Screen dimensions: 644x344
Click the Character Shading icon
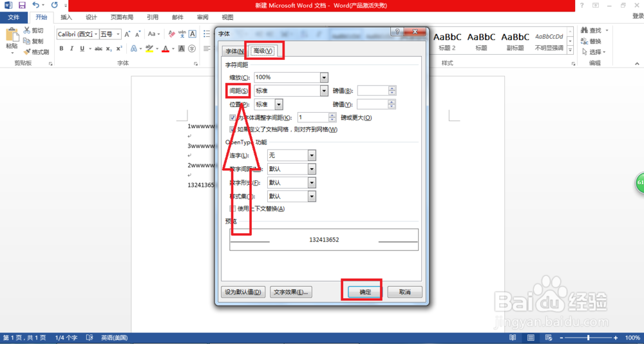tap(182, 48)
